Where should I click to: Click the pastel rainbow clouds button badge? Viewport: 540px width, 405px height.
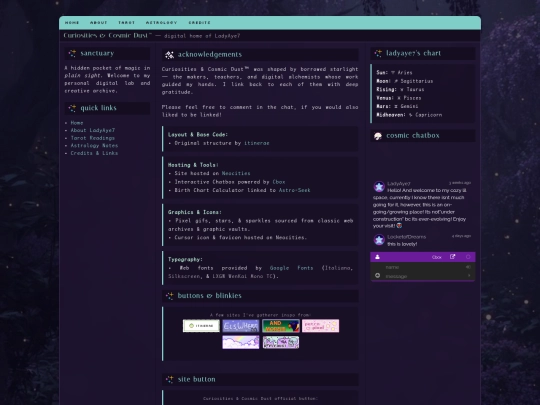[x=241, y=342]
